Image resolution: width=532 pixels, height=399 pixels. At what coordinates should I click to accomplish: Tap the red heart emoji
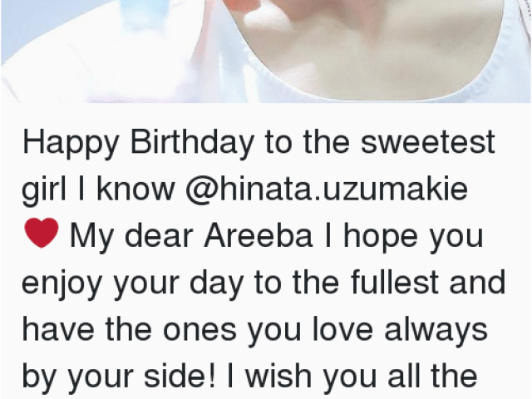point(42,233)
